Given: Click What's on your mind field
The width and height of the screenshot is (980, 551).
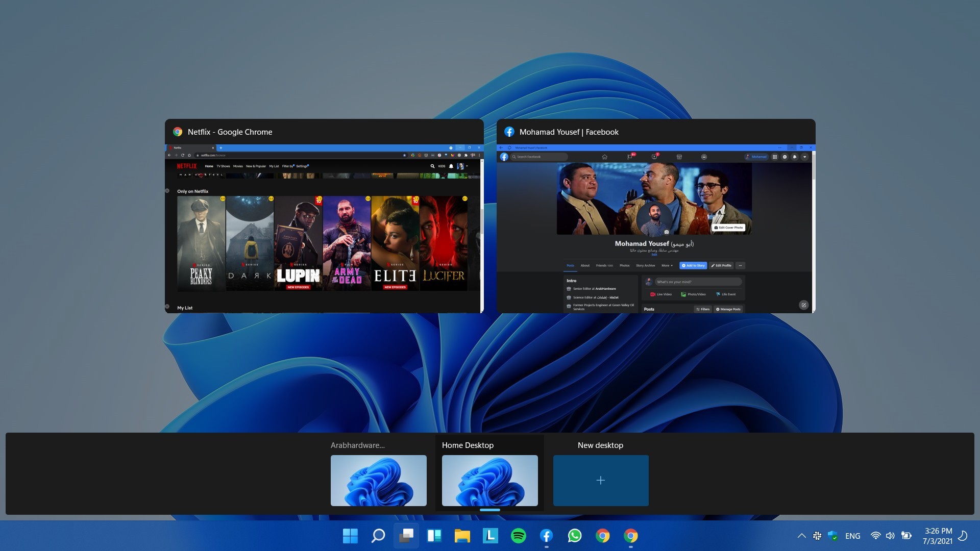Looking at the screenshot, I should [x=698, y=282].
